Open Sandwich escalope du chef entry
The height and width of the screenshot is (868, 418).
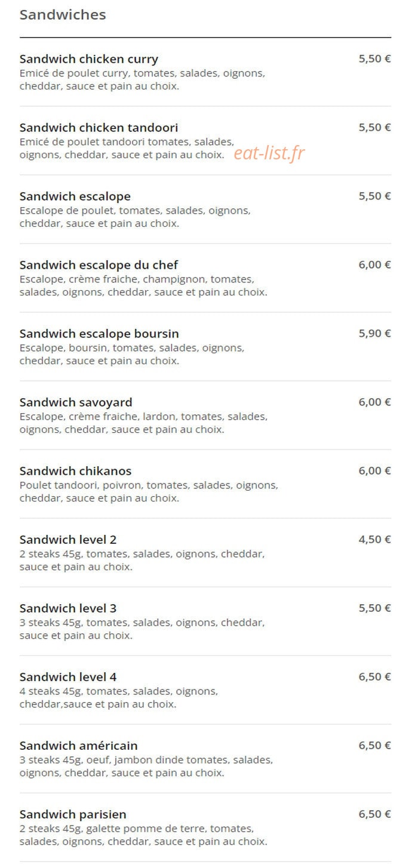coord(205,278)
